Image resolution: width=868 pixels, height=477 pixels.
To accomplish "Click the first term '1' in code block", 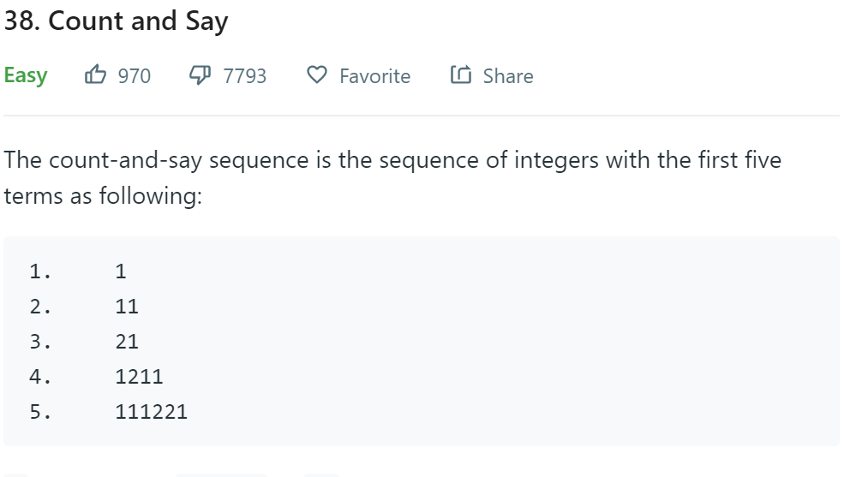I will (121, 271).
